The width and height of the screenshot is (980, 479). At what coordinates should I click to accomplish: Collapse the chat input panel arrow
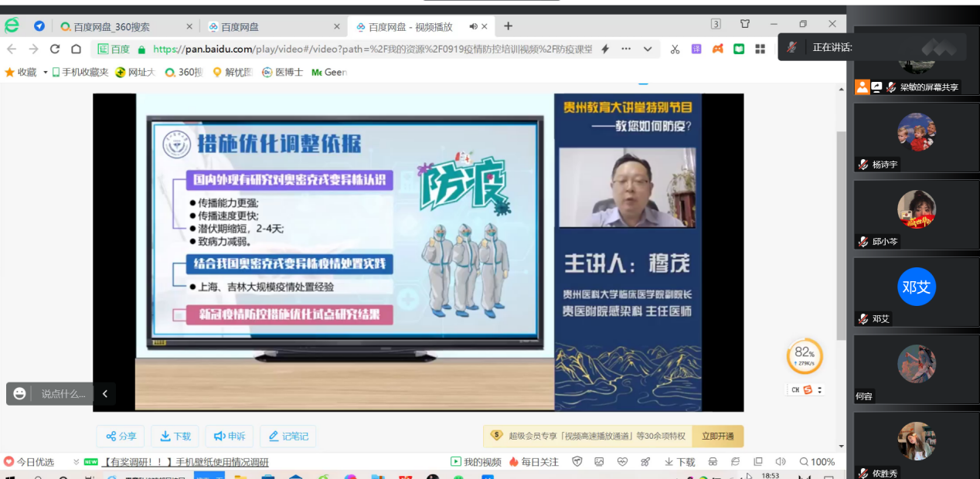pos(105,393)
